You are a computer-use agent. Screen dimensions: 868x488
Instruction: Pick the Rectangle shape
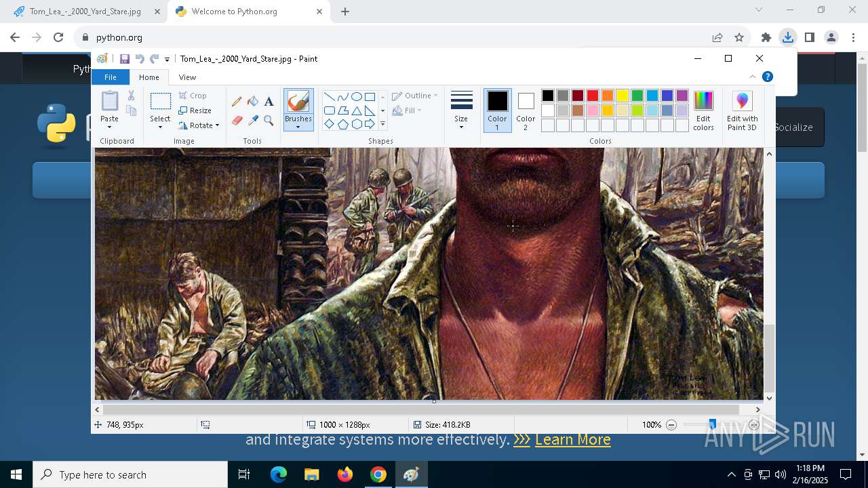tap(370, 96)
